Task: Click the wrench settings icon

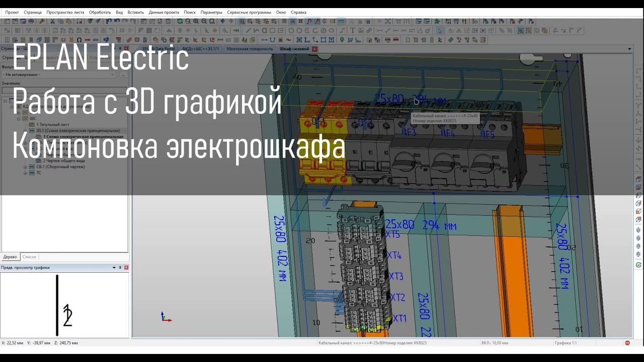Action: [42, 21]
